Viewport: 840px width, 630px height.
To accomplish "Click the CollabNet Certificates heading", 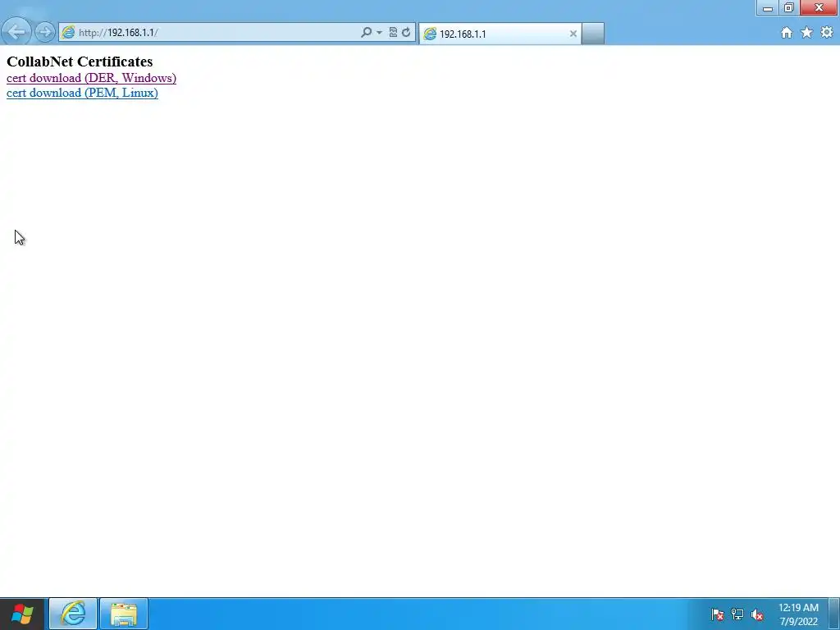I will coord(80,62).
